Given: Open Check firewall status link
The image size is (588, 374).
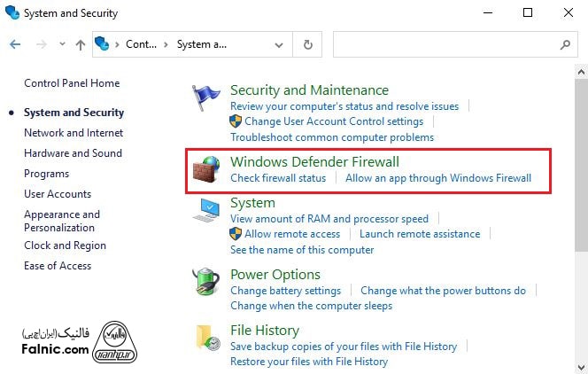Looking at the screenshot, I should 278,178.
